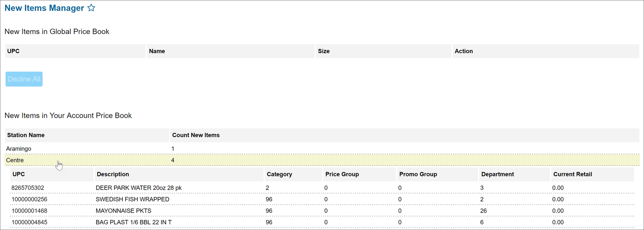Click the Current Retail column header
Image resolution: width=644 pixels, height=230 pixels.
coord(572,174)
